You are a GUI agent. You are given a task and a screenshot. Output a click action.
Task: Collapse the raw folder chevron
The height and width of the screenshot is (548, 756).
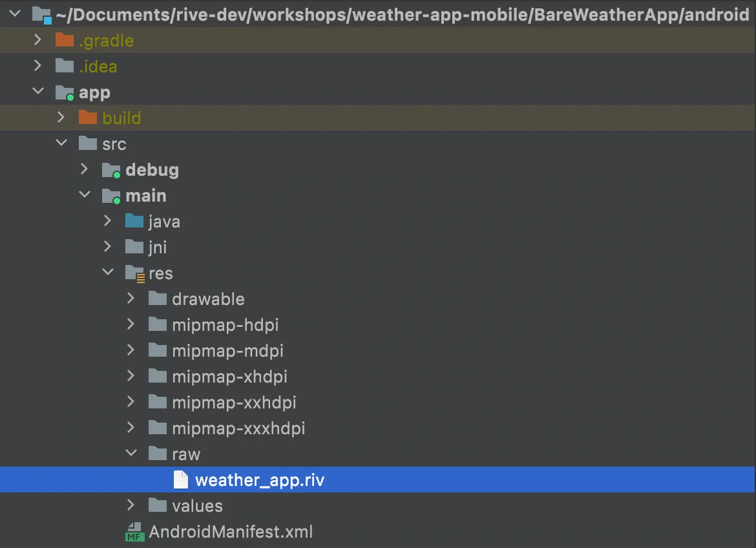[131, 452]
